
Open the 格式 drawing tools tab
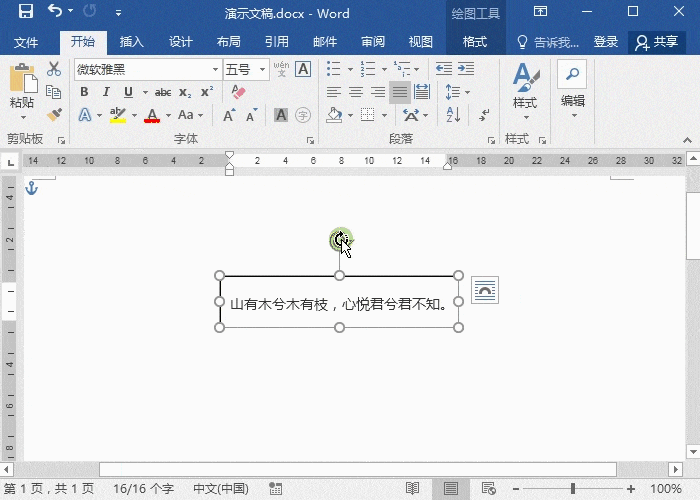point(475,42)
